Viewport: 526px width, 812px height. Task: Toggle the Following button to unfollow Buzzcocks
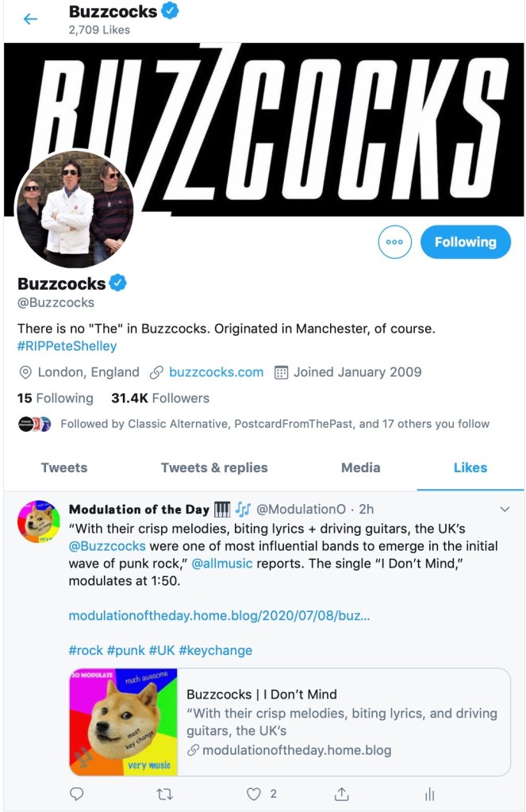[x=466, y=242]
